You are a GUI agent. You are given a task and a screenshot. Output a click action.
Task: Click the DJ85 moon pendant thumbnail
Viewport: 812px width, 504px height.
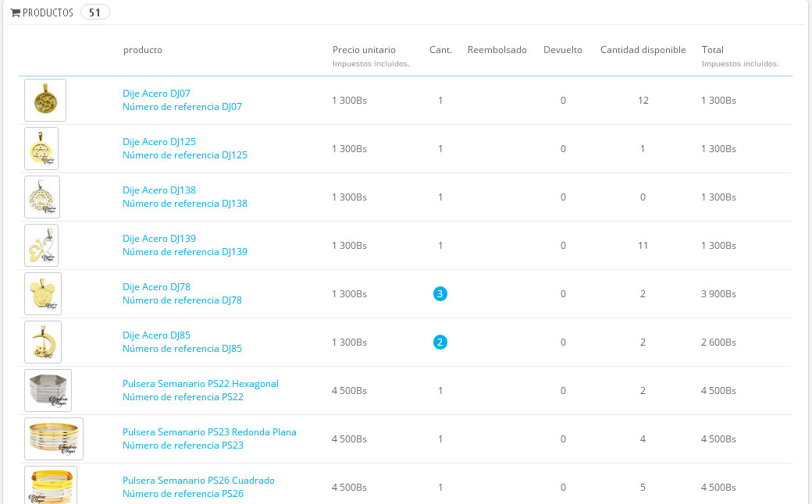pyautogui.click(x=43, y=342)
